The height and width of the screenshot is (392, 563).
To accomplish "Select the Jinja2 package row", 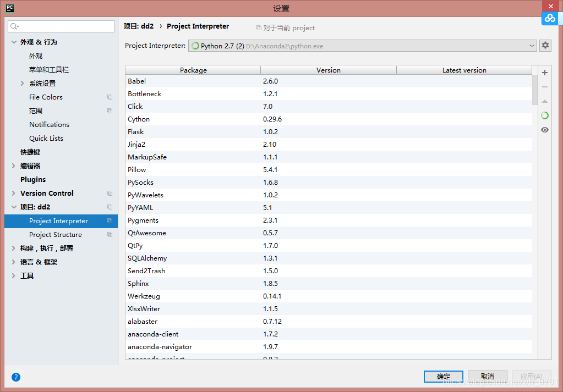I will [x=329, y=144].
